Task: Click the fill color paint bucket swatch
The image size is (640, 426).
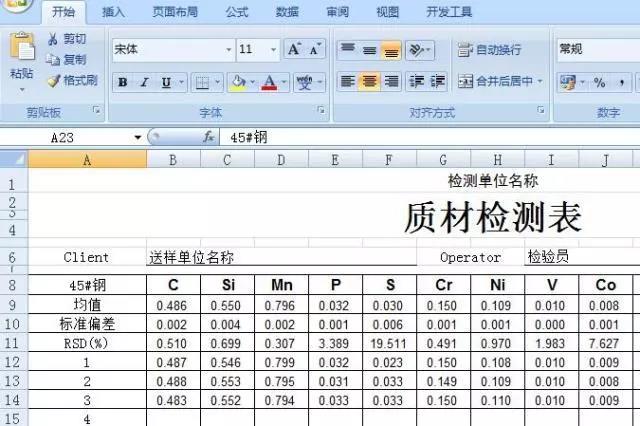Action: 236,83
